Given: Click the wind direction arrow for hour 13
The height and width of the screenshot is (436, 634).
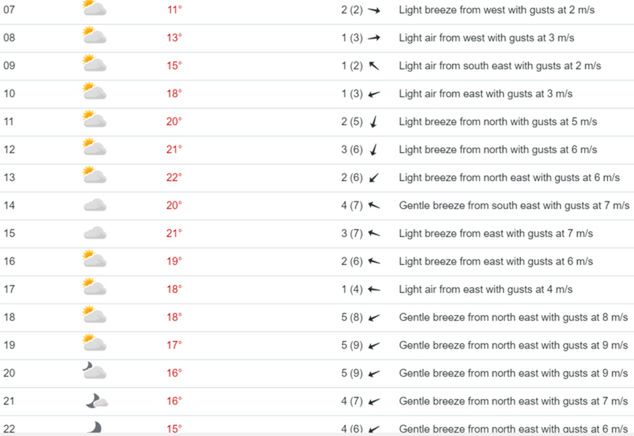Looking at the screenshot, I should pos(376,178).
